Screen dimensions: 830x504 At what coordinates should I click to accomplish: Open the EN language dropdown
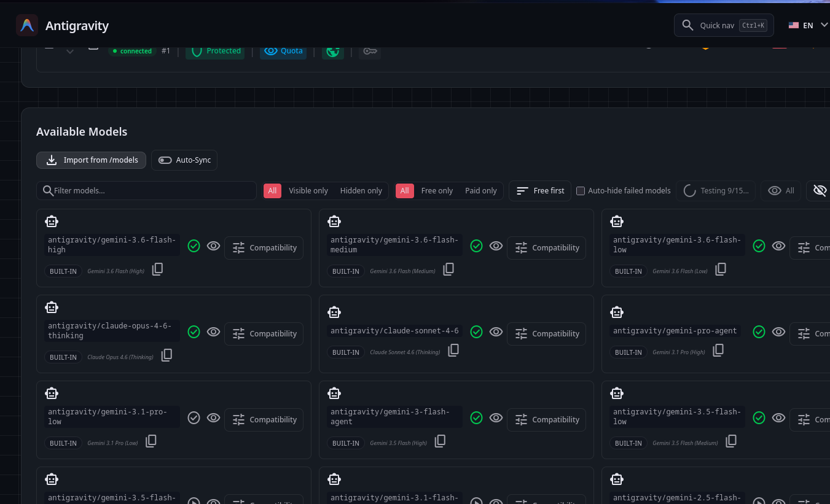(x=808, y=25)
